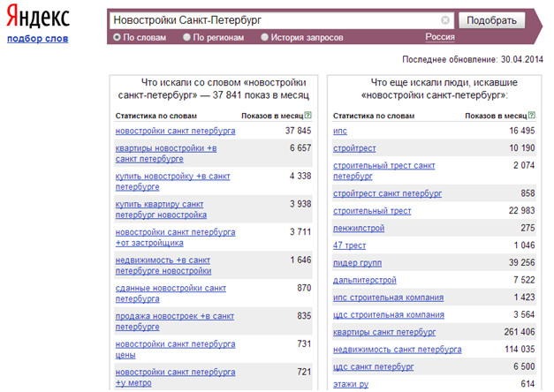The height and width of the screenshot is (392, 554).
Task: Click the impressions value '4 338'
Action: [x=300, y=176]
